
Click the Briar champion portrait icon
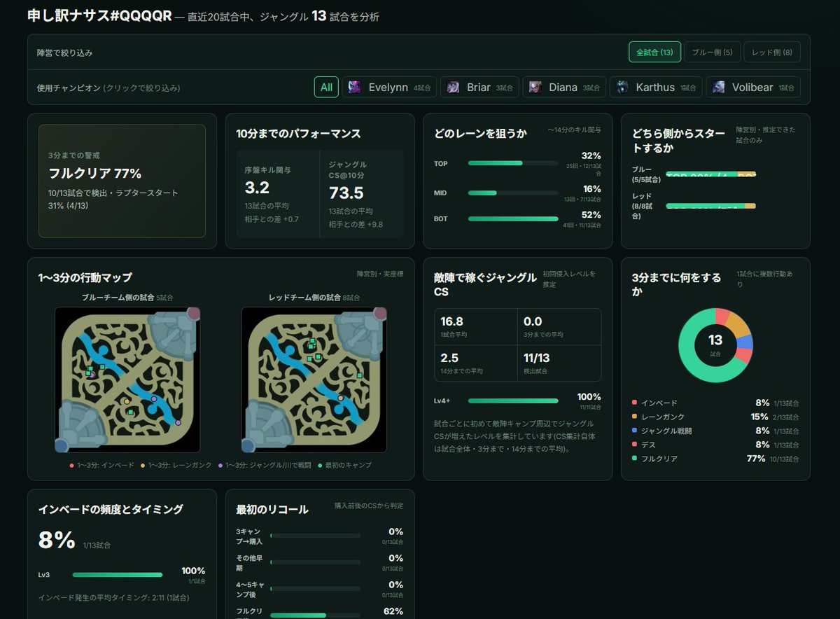pos(454,88)
